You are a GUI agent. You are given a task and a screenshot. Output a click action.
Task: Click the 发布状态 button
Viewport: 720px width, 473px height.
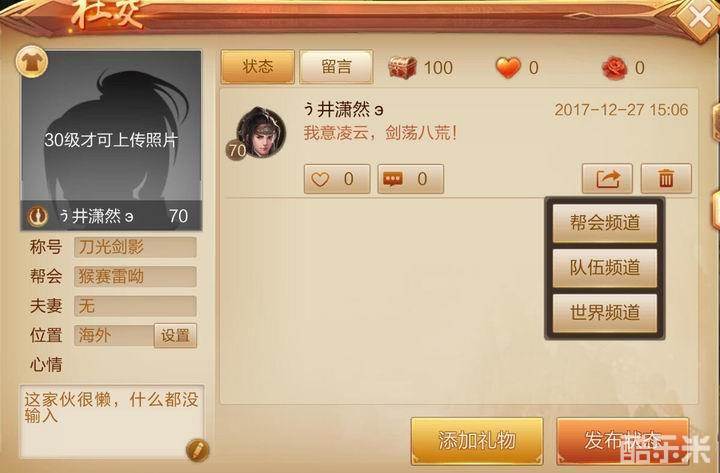(x=623, y=440)
